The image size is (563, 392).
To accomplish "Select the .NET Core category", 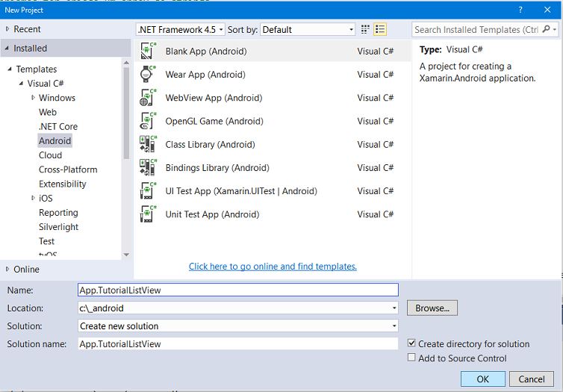I will pos(58,126).
